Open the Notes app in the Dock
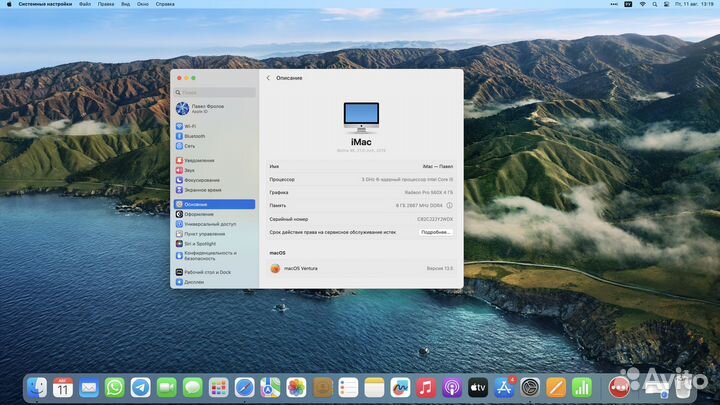720x405 pixels. point(374,388)
